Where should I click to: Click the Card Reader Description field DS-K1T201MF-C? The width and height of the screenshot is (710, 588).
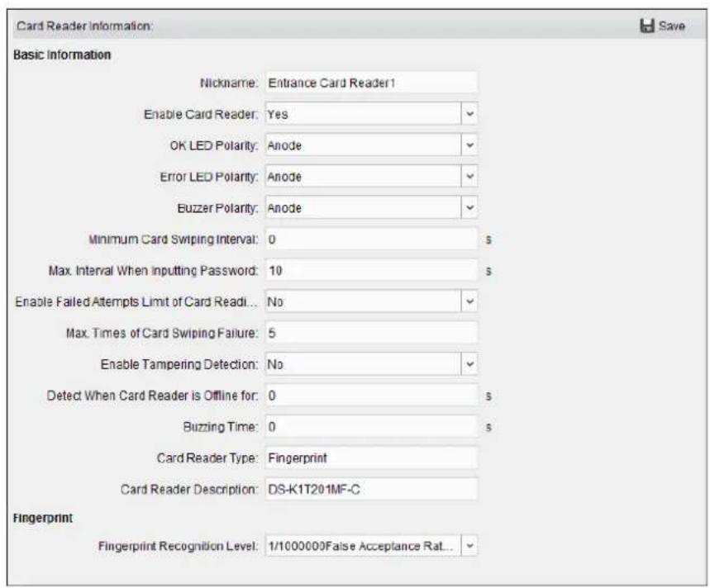click(x=371, y=490)
